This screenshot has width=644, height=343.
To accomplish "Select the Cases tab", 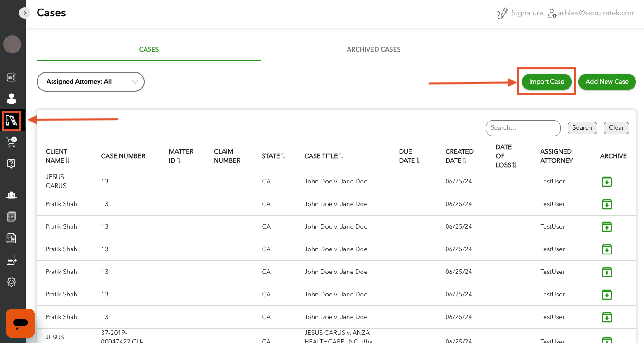I will (x=149, y=49).
